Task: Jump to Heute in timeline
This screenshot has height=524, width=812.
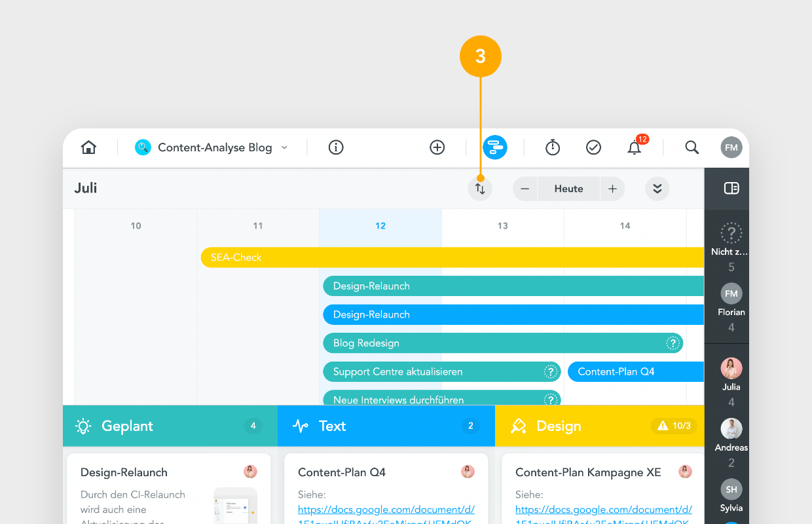Action: tap(568, 189)
